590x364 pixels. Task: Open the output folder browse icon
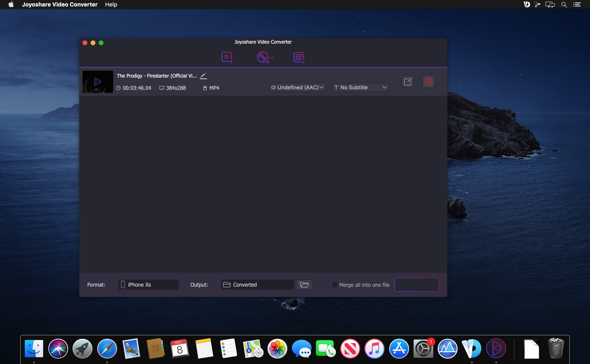(304, 285)
